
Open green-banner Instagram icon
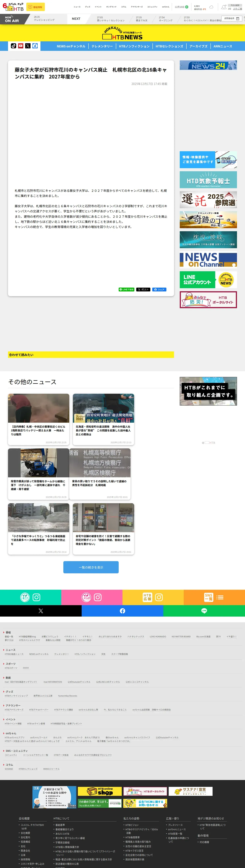point(36,597)
